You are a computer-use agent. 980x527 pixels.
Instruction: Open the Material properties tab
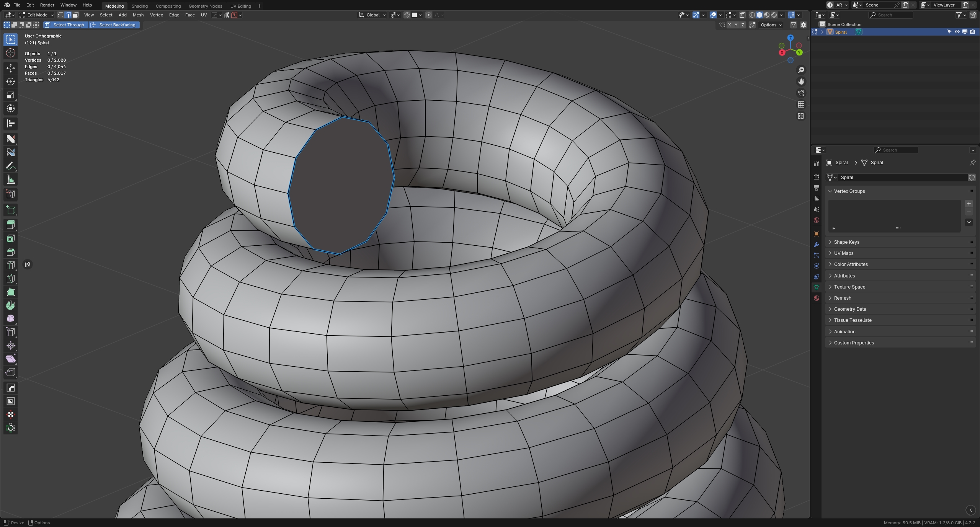click(817, 298)
